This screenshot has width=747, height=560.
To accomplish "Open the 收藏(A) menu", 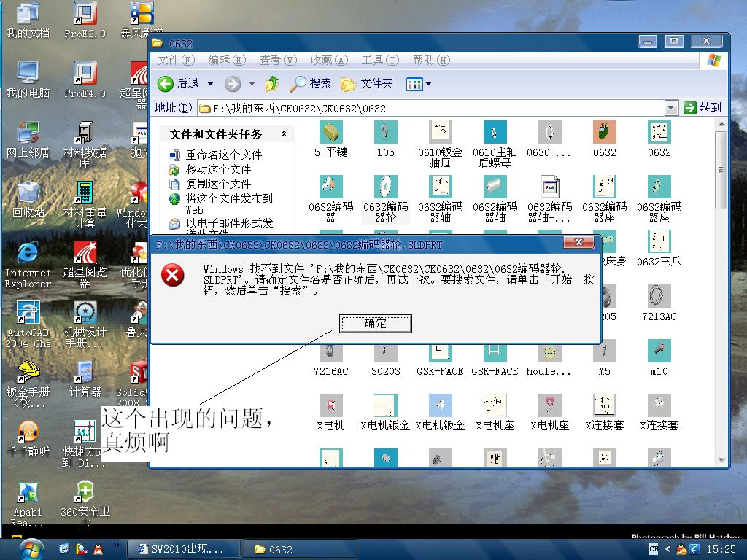I will pos(329,60).
